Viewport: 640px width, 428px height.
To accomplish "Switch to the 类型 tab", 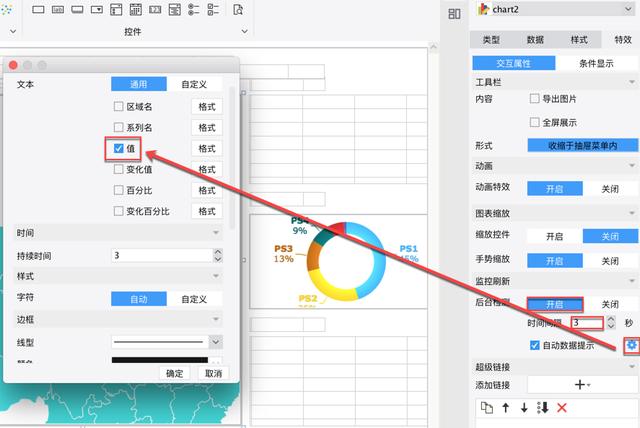I will [x=491, y=40].
